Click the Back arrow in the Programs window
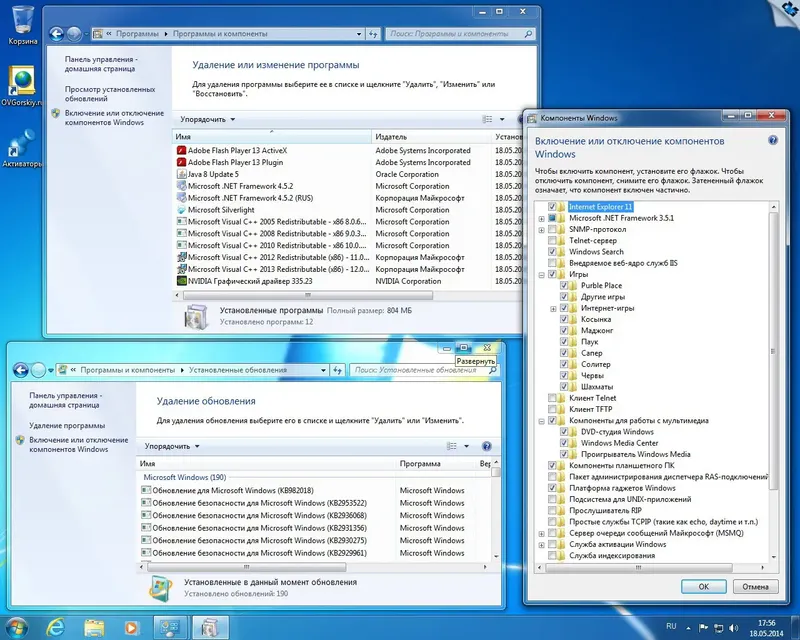The image size is (800, 640). tap(57, 34)
